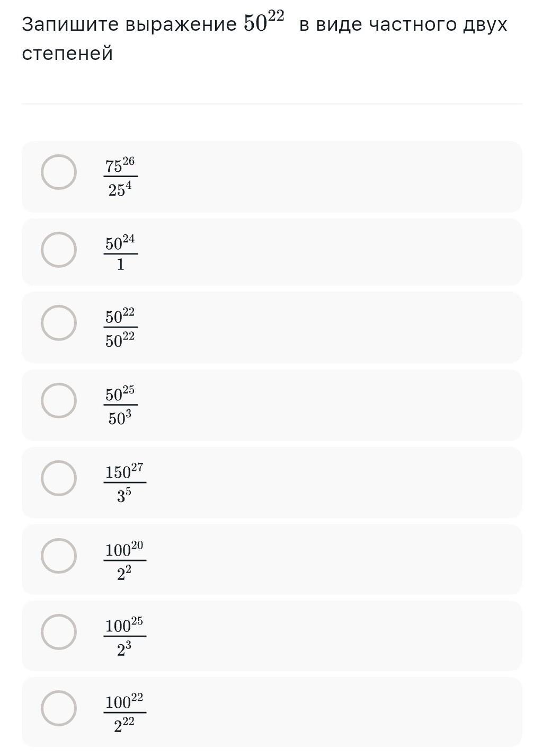
Task: Click the fraction 150²⁷ over 3⁵
Action: click(125, 482)
